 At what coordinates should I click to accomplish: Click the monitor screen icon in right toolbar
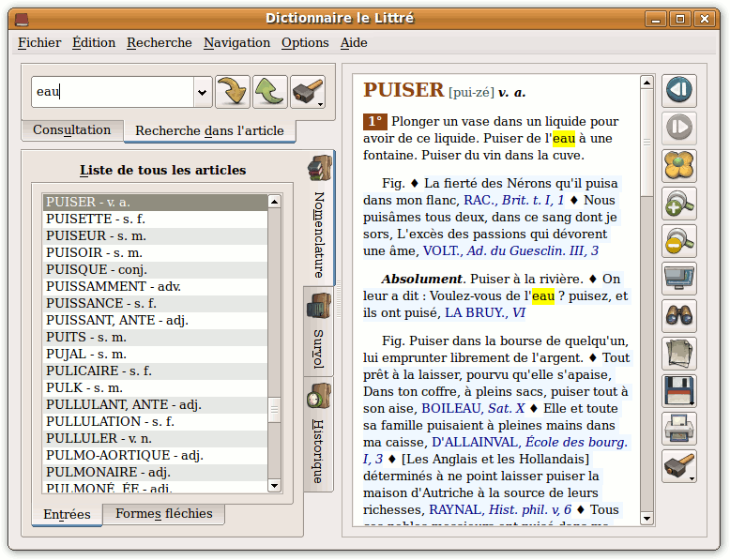coord(679,279)
